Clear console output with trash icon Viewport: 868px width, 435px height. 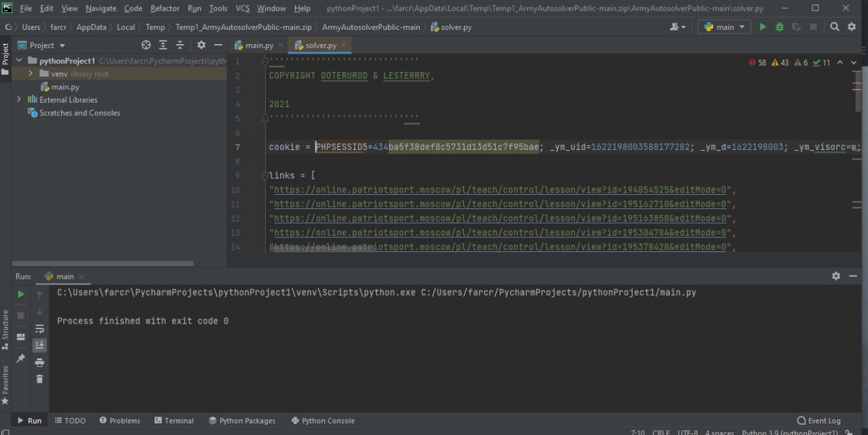[39, 379]
